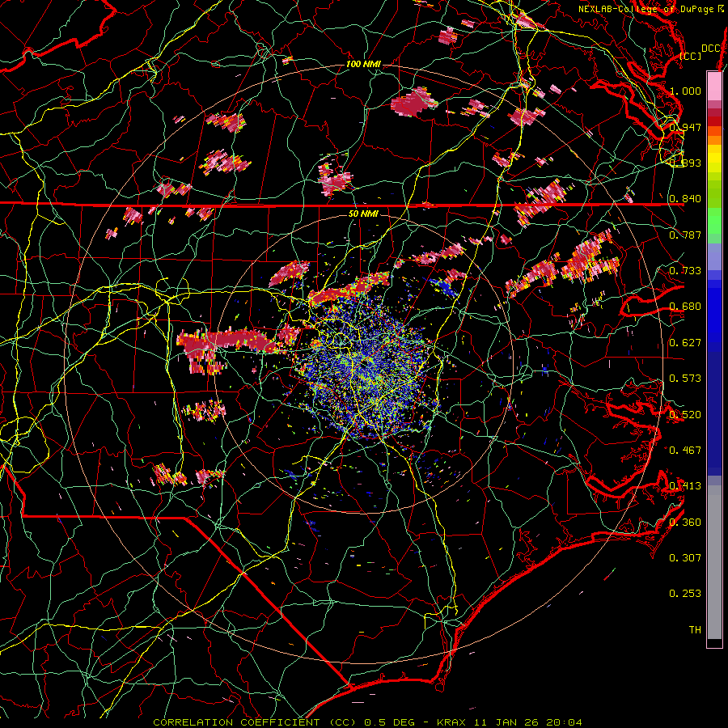This screenshot has width=728, height=728.
Task: Click the 0.733 scale value
Action: [685, 271]
